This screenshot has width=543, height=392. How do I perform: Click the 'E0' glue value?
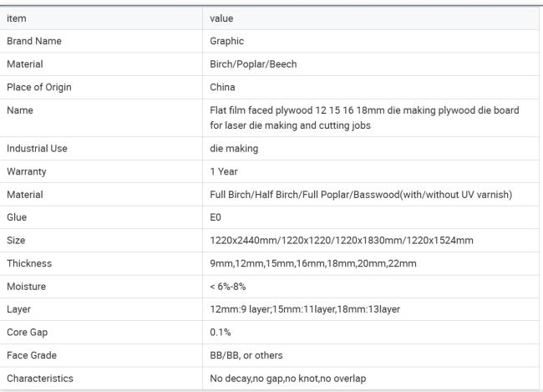216,217
